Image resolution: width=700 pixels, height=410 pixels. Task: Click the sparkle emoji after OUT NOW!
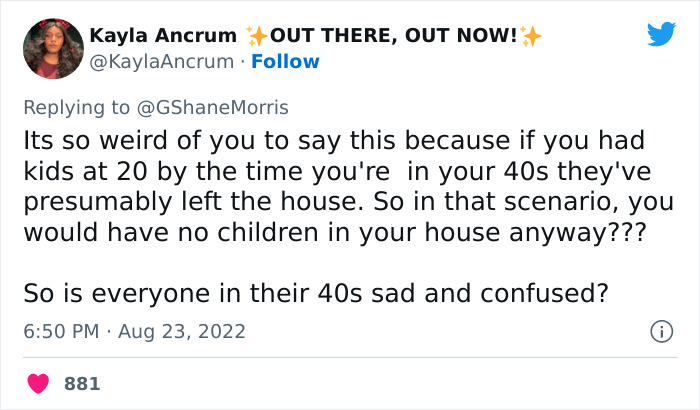[x=530, y=36]
